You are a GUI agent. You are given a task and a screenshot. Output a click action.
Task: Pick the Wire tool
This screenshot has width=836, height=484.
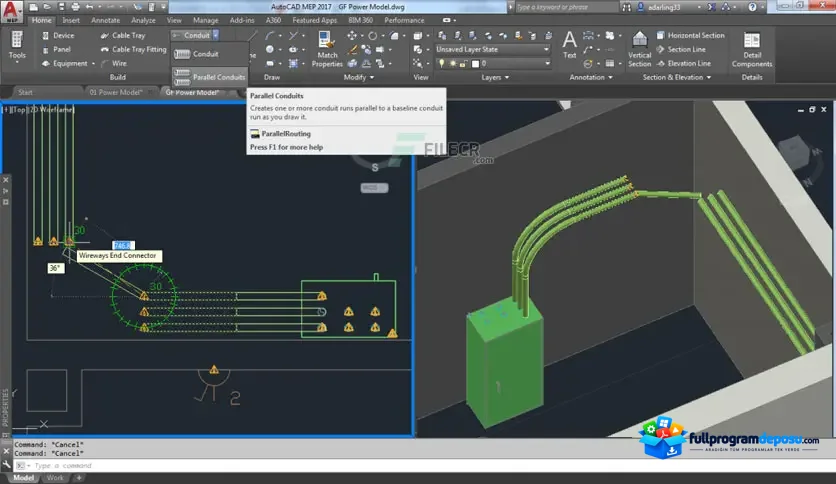coord(114,63)
